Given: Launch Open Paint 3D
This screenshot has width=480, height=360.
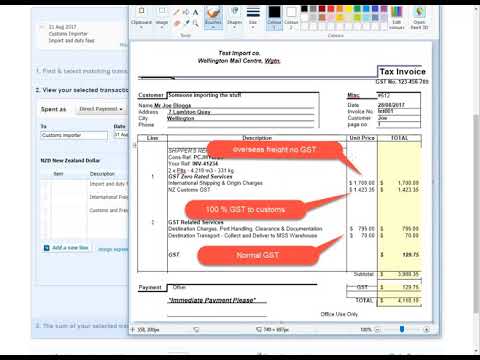Looking at the screenshot, I should pos(419,18).
